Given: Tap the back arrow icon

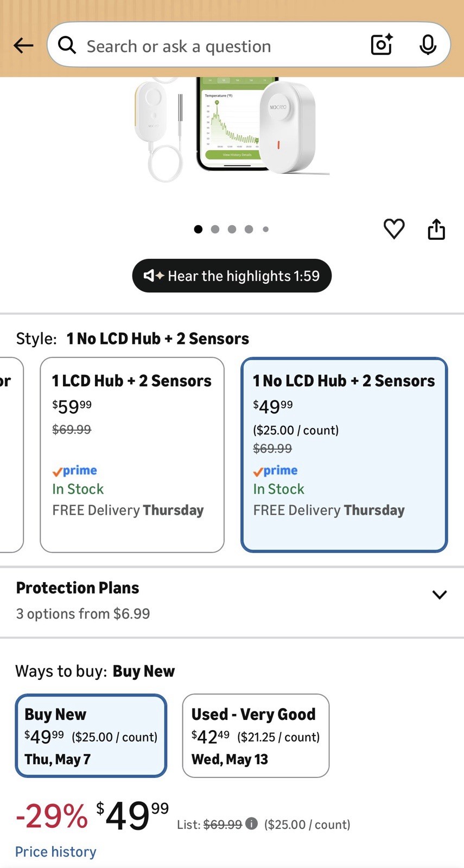Looking at the screenshot, I should pyautogui.click(x=23, y=46).
